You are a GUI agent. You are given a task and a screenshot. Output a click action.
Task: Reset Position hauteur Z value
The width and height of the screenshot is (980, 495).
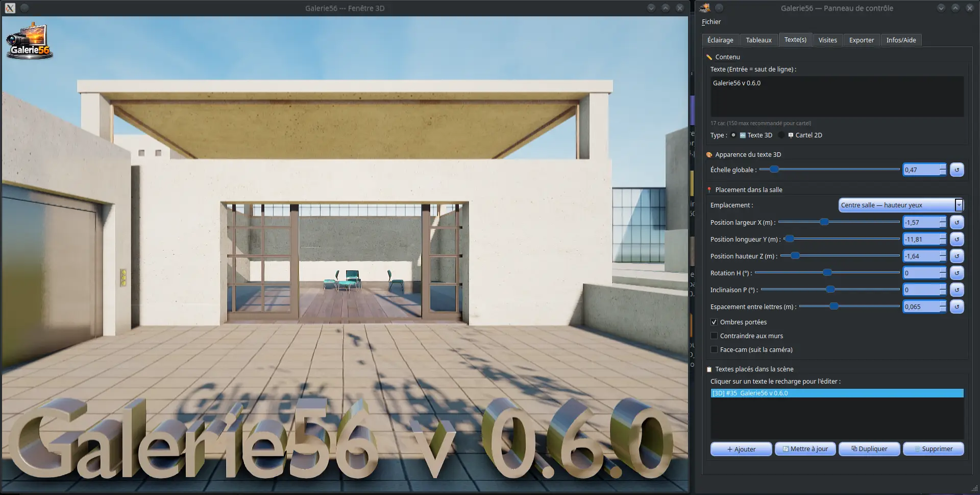(x=957, y=256)
